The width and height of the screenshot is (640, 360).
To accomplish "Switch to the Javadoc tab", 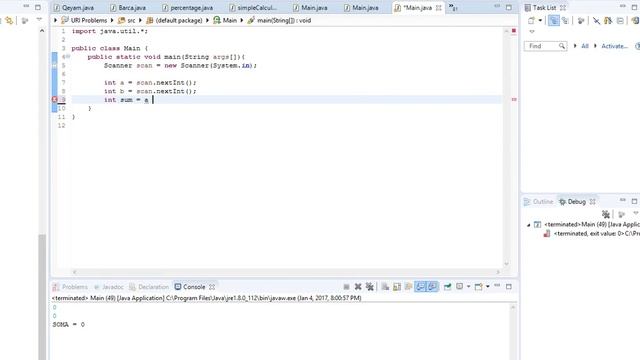I will [x=108, y=287].
